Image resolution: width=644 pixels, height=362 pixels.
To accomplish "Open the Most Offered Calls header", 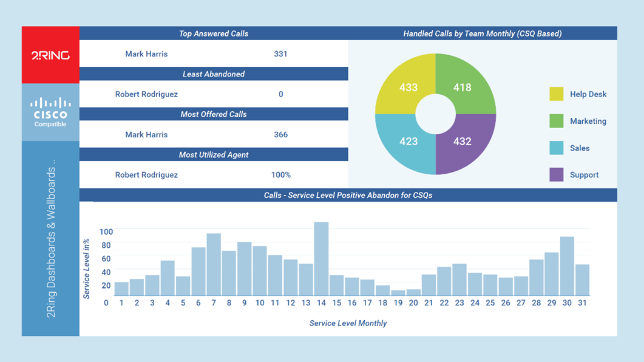I will (x=214, y=114).
